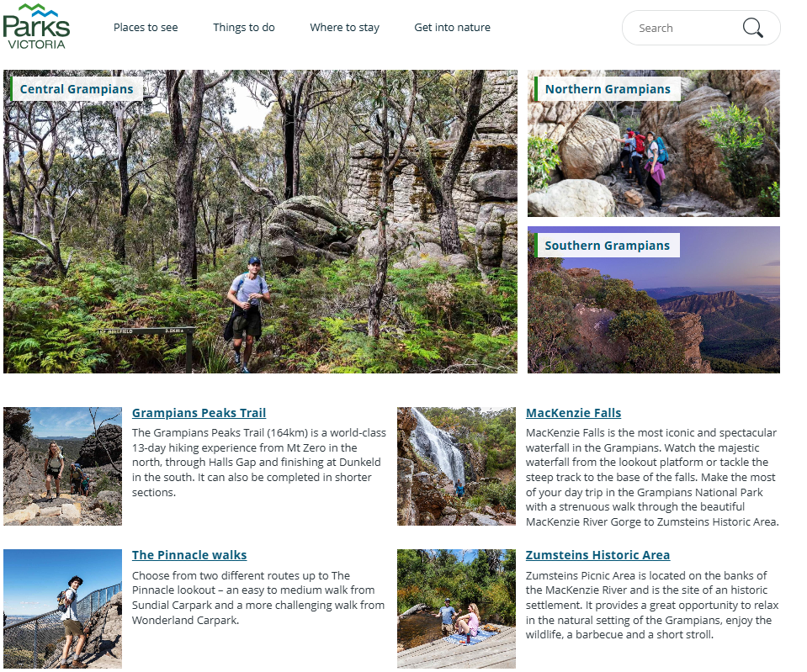This screenshot has height=672, width=807.
Task: Click the magnifying glass search icon
Action: pos(752,28)
